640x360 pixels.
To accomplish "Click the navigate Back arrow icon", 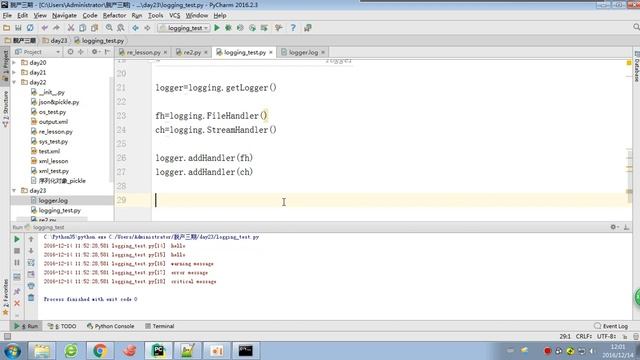I will pyautogui.click(x=135, y=28).
